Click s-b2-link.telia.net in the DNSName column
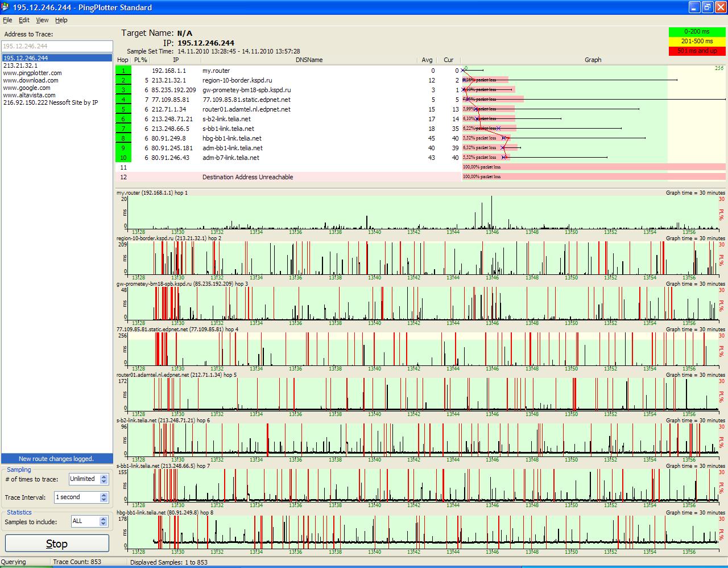 [x=226, y=119]
